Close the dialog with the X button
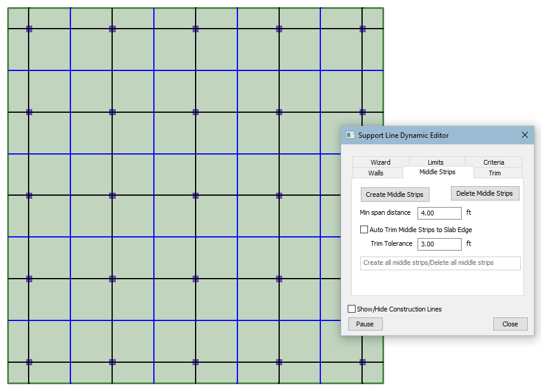541x392 pixels. click(x=525, y=135)
